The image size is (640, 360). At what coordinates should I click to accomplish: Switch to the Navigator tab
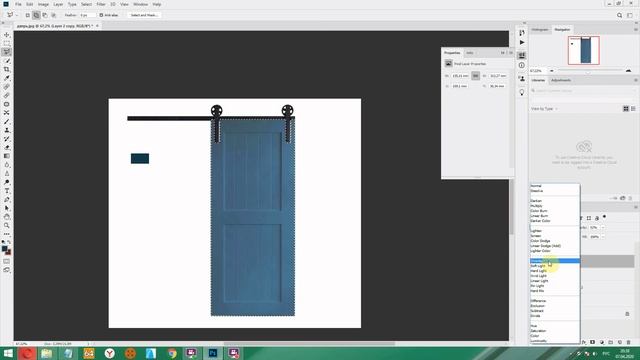(x=562, y=29)
